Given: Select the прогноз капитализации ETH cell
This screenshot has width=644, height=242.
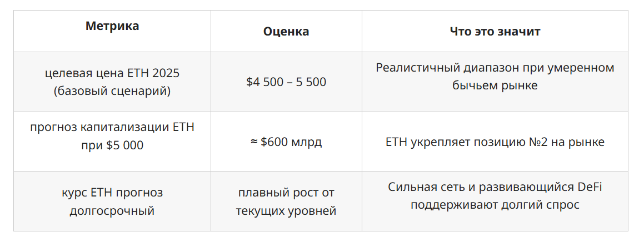Looking at the screenshot, I should 112,136.
